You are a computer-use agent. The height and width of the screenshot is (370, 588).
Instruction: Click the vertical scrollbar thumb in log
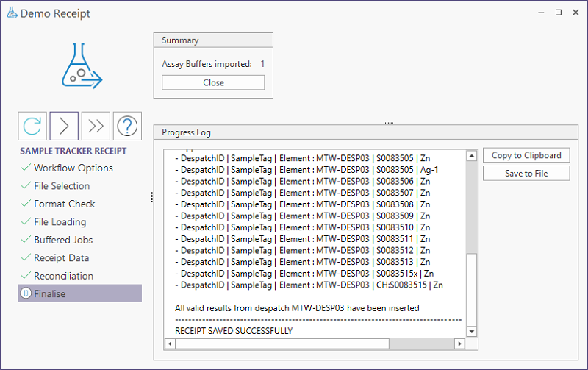[472, 290]
